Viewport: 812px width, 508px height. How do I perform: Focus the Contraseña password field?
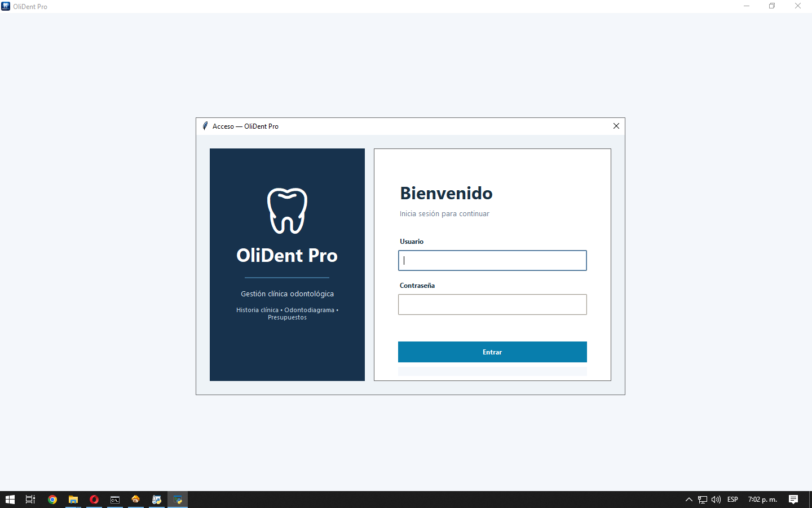[x=492, y=304]
